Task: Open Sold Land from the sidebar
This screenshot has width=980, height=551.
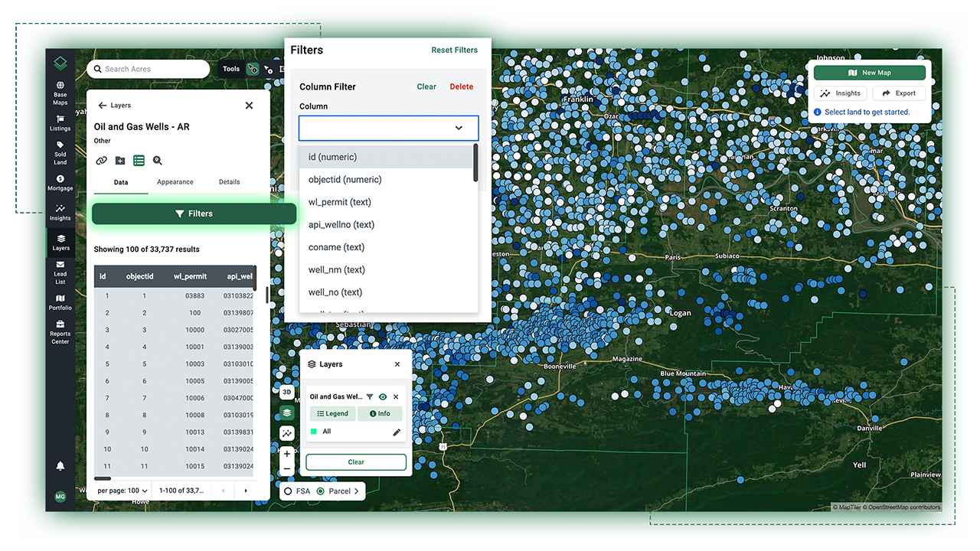Action: (x=60, y=153)
